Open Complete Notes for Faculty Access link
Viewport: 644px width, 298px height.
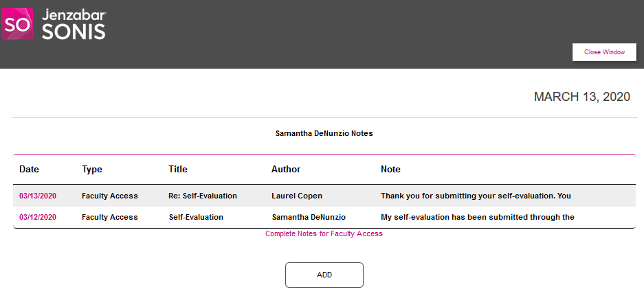(x=324, y=233)
